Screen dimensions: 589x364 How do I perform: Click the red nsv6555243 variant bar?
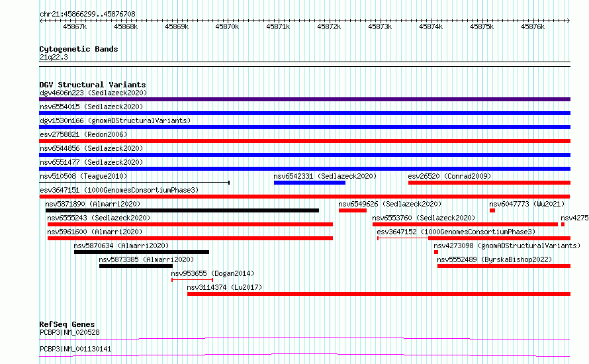tap(190, 224)
